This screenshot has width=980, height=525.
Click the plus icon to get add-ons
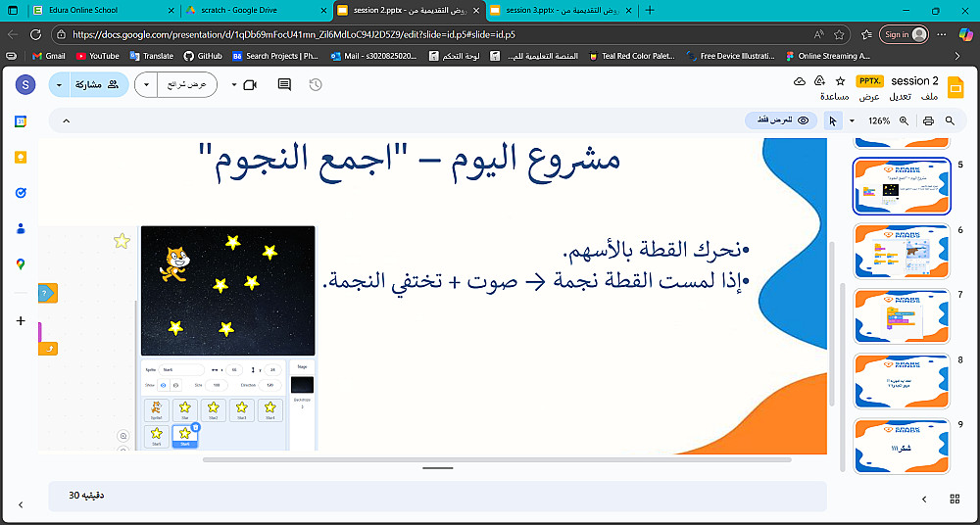pos(20,320)
